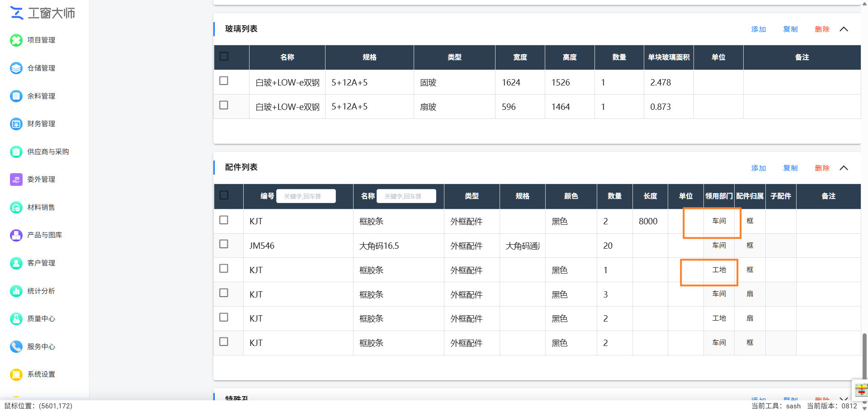
Task: Open 统计分析 chart icon
Action: 16,291
